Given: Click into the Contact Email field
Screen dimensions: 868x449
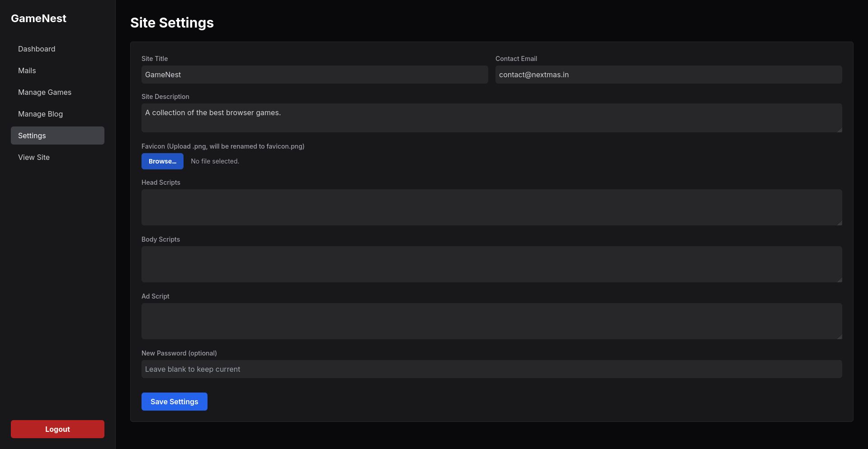Looking at the screenshot, I should pos(669,75).
